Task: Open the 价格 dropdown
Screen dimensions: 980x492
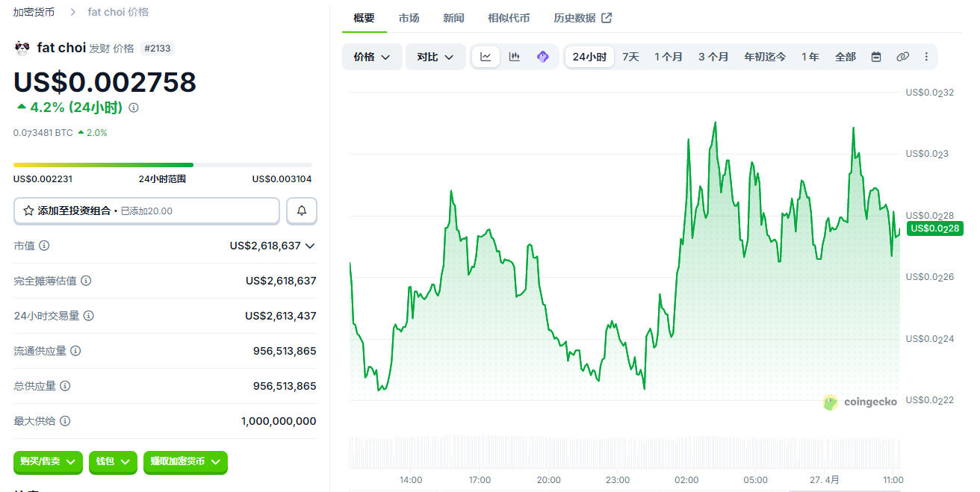Action: click(x=372, y=57)
